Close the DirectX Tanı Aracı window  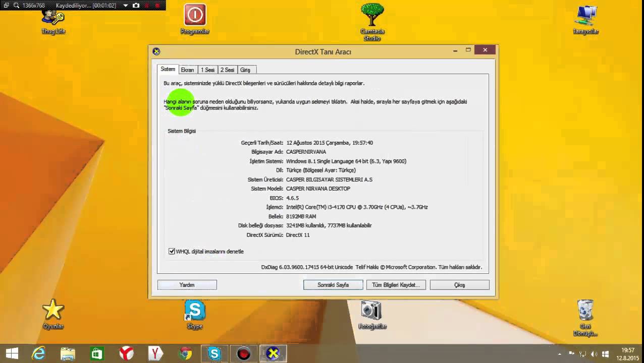coord(485,50)
